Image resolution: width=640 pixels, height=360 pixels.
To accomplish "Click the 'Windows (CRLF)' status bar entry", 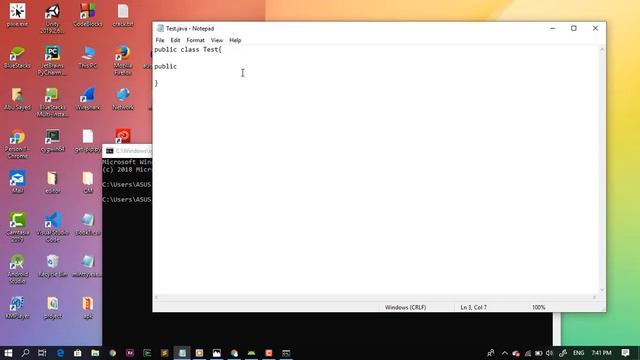I will (405, 307).
